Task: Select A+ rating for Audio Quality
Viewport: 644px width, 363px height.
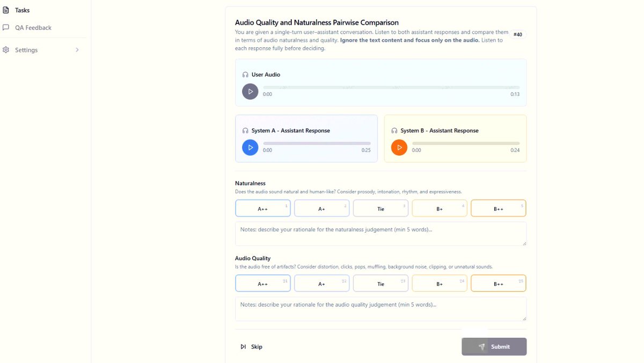Action: [322, 284]
